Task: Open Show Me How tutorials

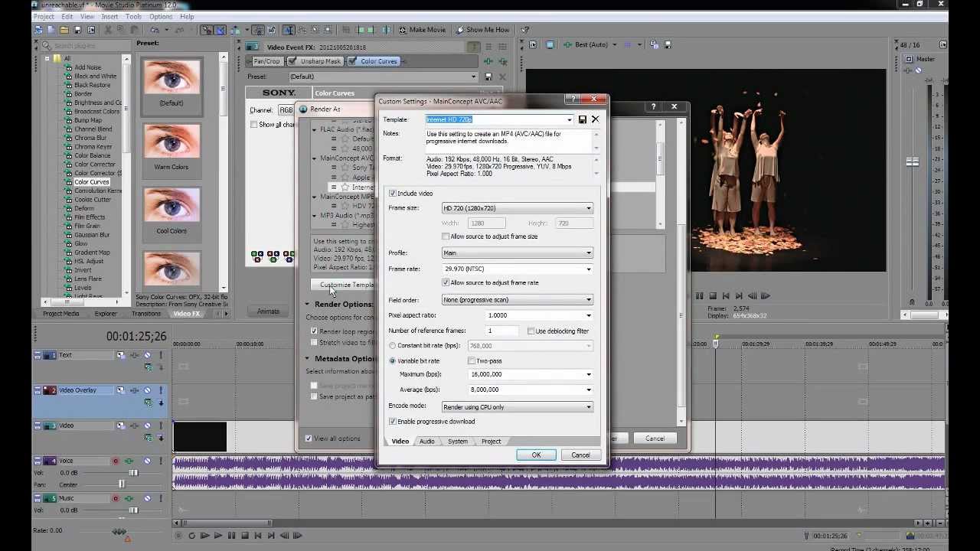Action: coord(482,30)
